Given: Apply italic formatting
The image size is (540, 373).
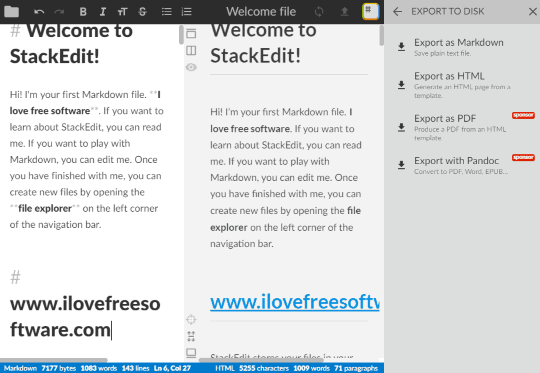Looking at the screenshot, I should coord(103,12).
